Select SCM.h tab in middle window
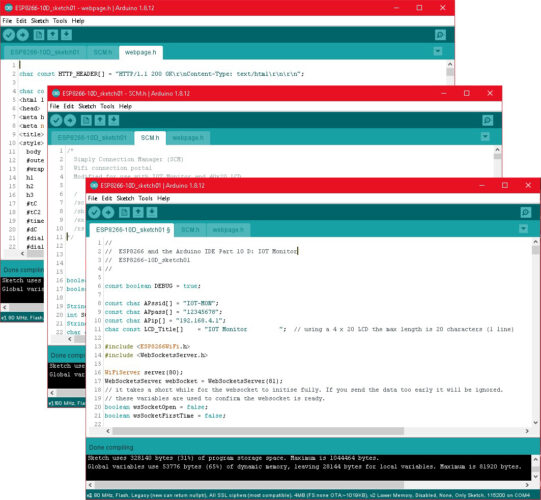541x500 pixels. pyautogui.click(x=150, y=138)
